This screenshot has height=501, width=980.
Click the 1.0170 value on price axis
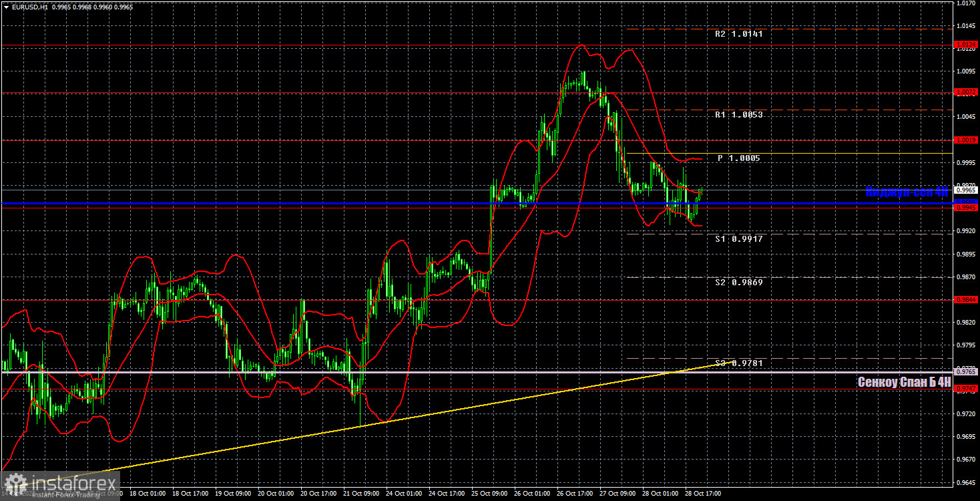(x=967, y=3)
